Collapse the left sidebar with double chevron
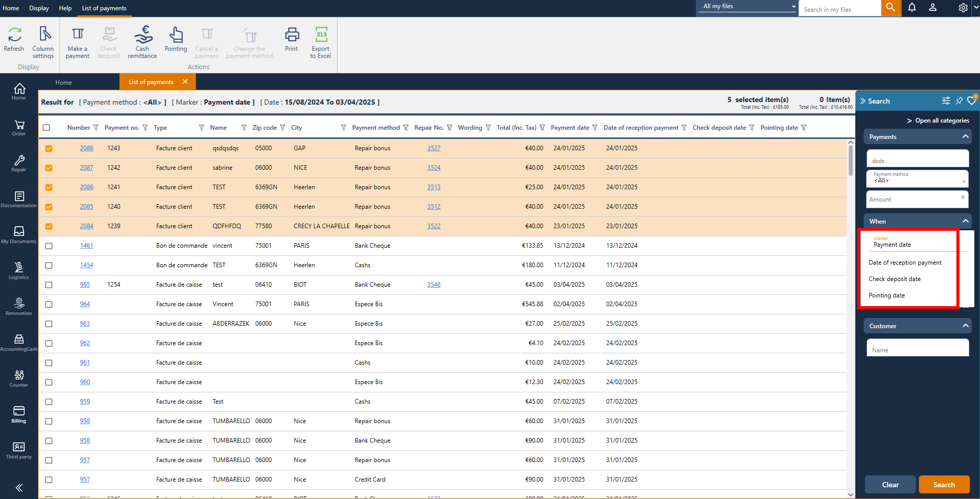 19,488
